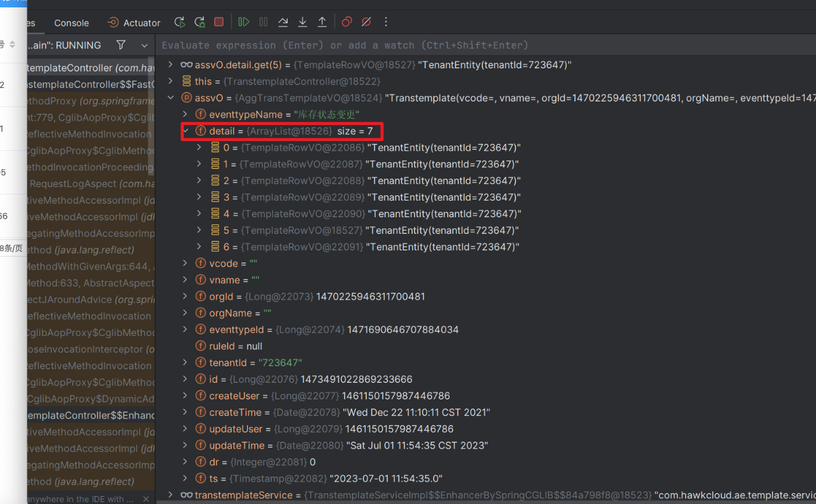Screen dimensions: 816x504
Task: Expand detail element 6
Action: tap(199, 247)
